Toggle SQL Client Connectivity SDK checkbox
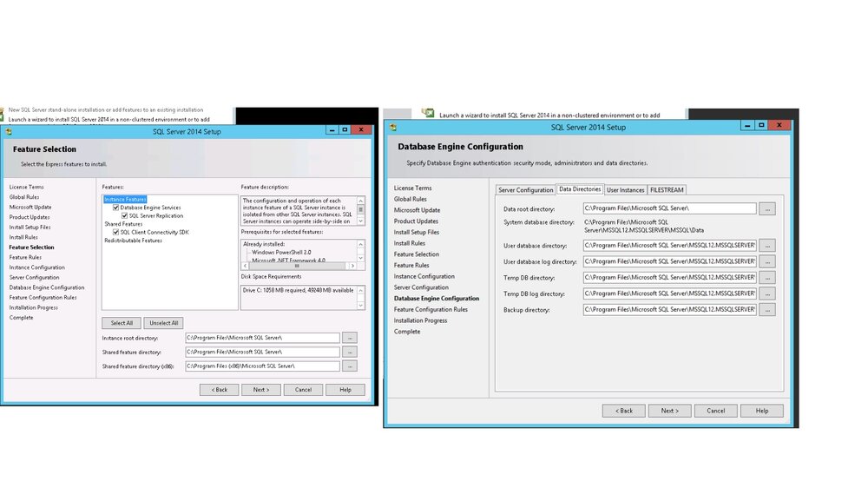 [115, 232]
